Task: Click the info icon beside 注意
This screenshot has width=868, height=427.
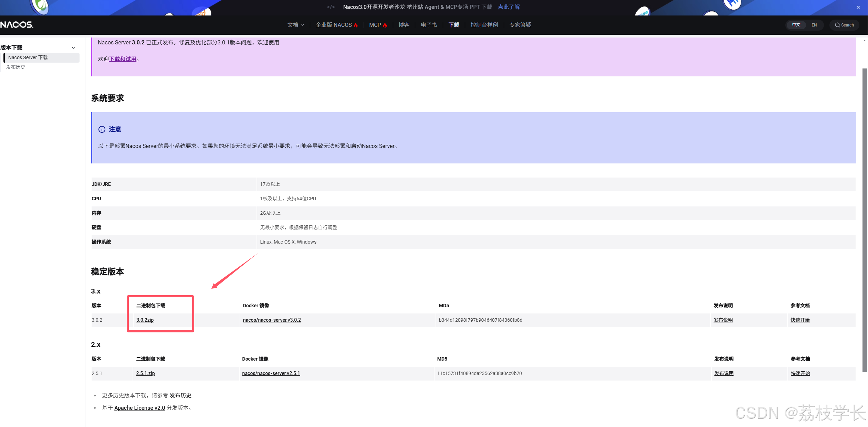Action: 102,129
